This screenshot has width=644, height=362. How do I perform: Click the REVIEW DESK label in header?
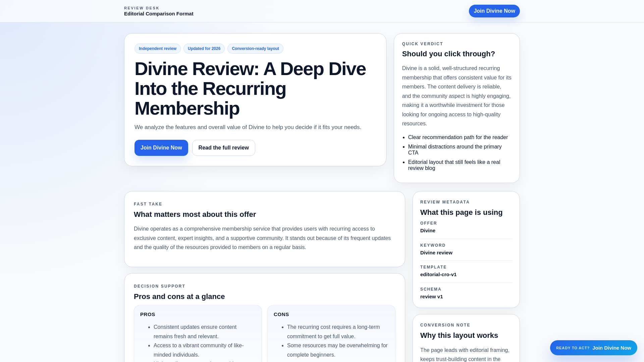[142, 8]
